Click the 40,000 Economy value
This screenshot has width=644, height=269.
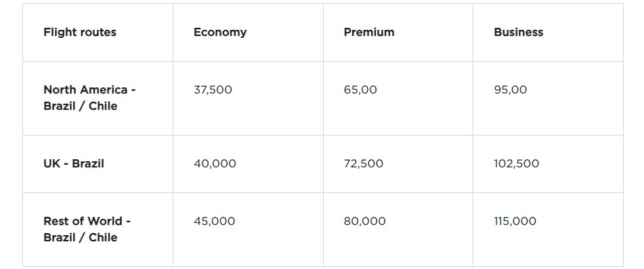click(215, 164)
